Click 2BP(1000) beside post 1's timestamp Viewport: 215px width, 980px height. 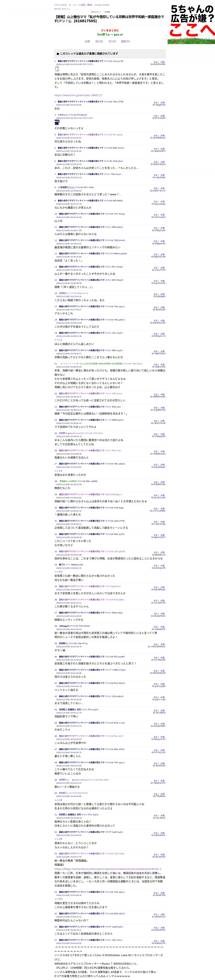(x=87, y=64)
